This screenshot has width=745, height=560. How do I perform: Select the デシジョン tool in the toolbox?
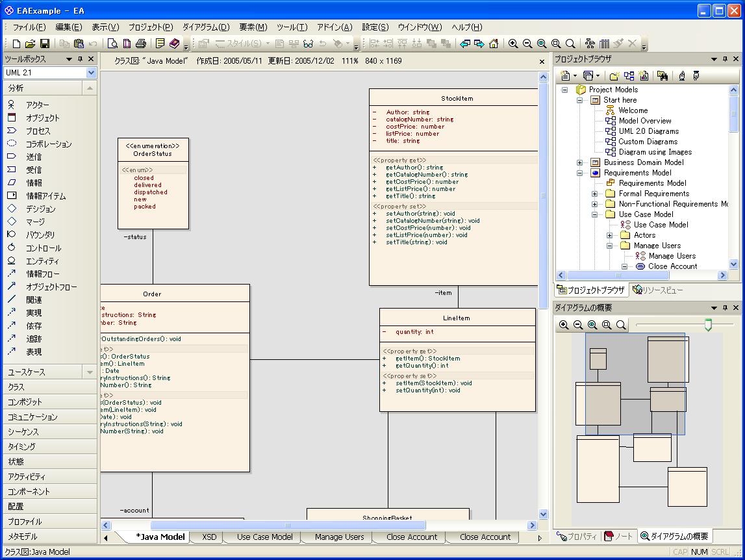coord(40,209)
